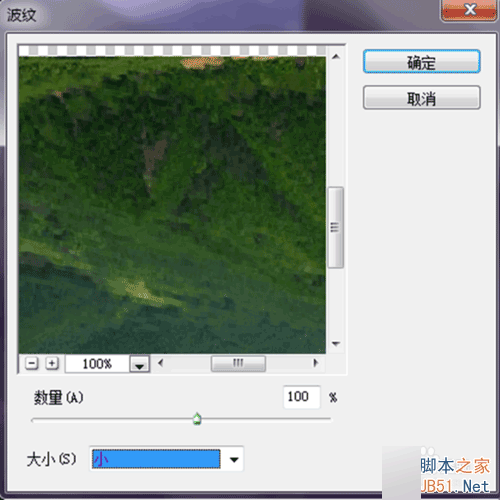Click the 数量 amount slider handle
The width and height of the screenshot is (500, 500).
coord(197,419)
